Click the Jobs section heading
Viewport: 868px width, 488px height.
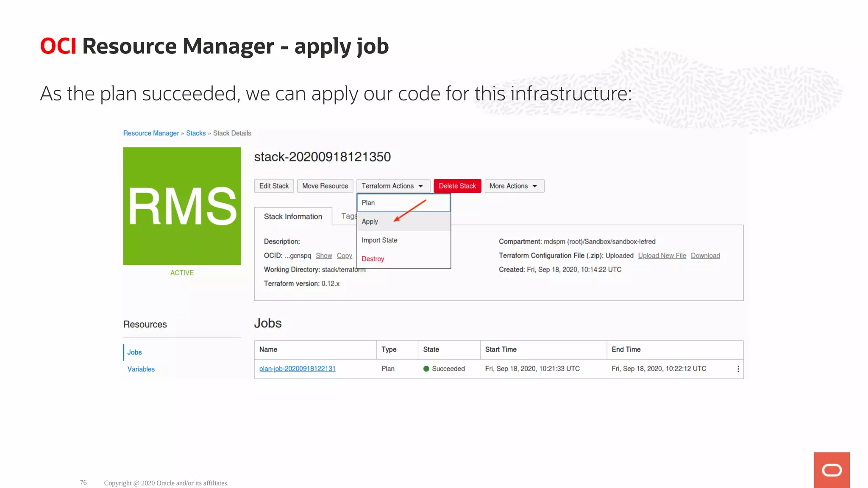pyautogui.click(x=267, y=324)
